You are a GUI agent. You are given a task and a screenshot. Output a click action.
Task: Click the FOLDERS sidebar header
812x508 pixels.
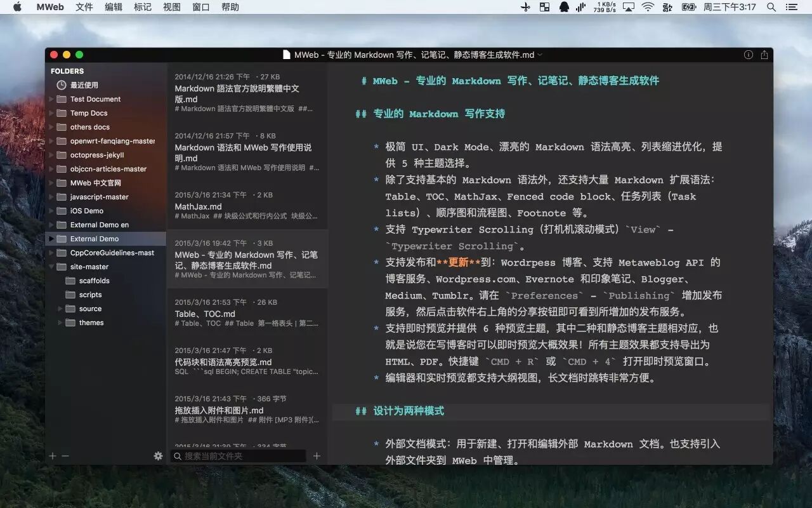pos(67,71)
